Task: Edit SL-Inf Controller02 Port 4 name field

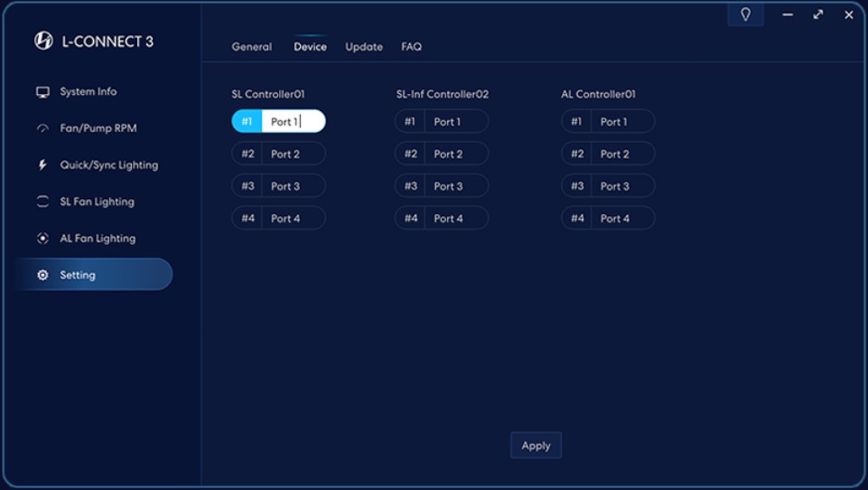Action: 456,219
